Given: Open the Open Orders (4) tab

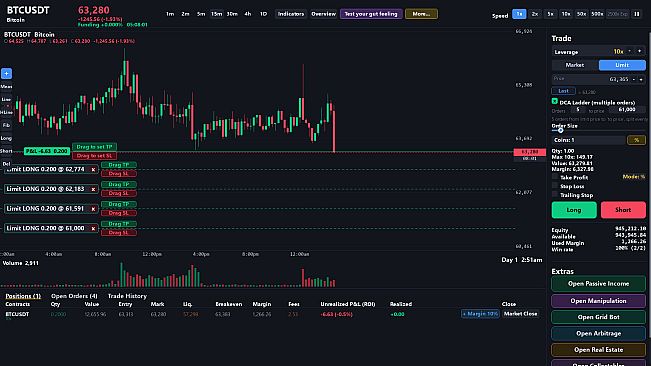Looking at the screenshot, I should coord(74,296).
